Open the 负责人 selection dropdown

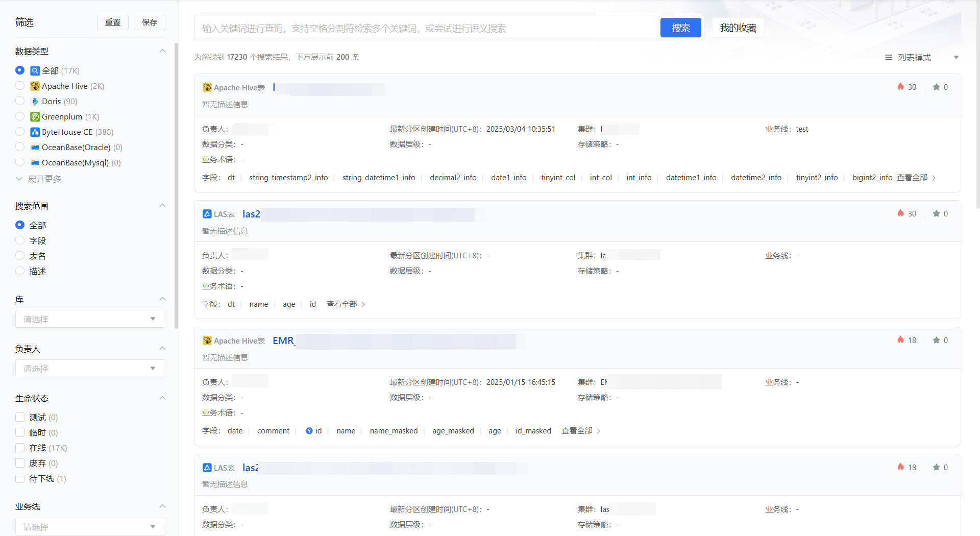[90, 369]
